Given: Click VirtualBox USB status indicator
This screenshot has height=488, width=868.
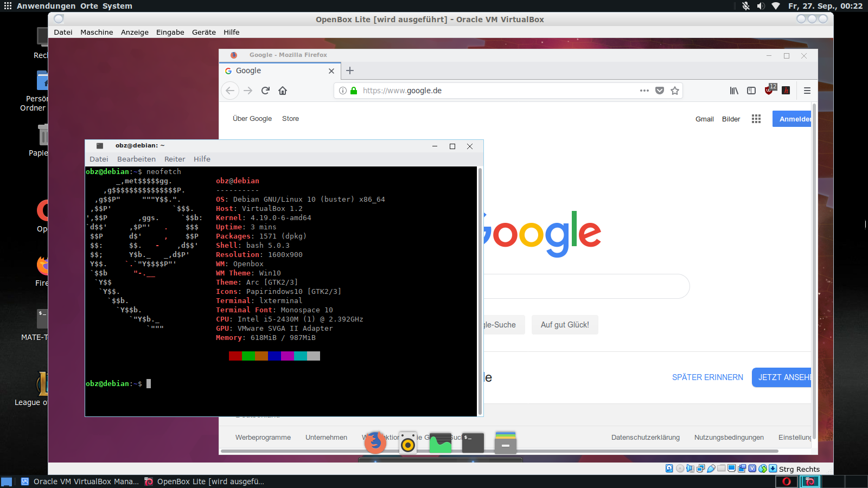Looking at the screenshot, I should (x=711, y=468).
